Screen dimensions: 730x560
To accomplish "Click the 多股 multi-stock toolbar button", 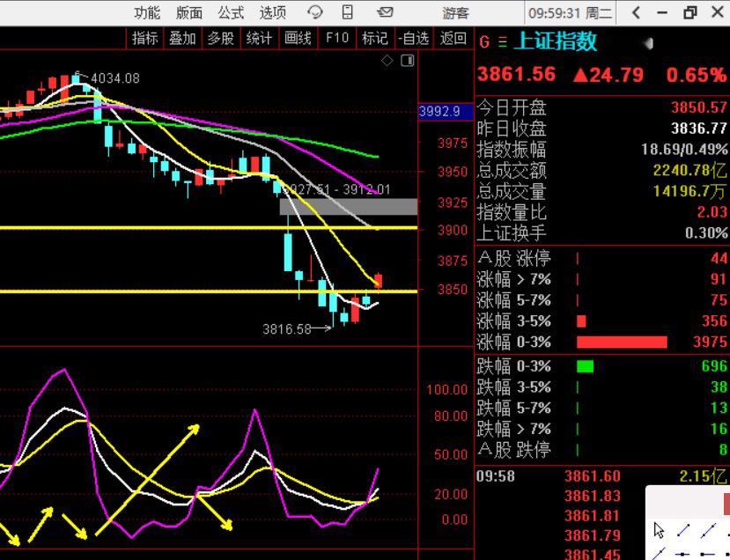I will 221,38.
